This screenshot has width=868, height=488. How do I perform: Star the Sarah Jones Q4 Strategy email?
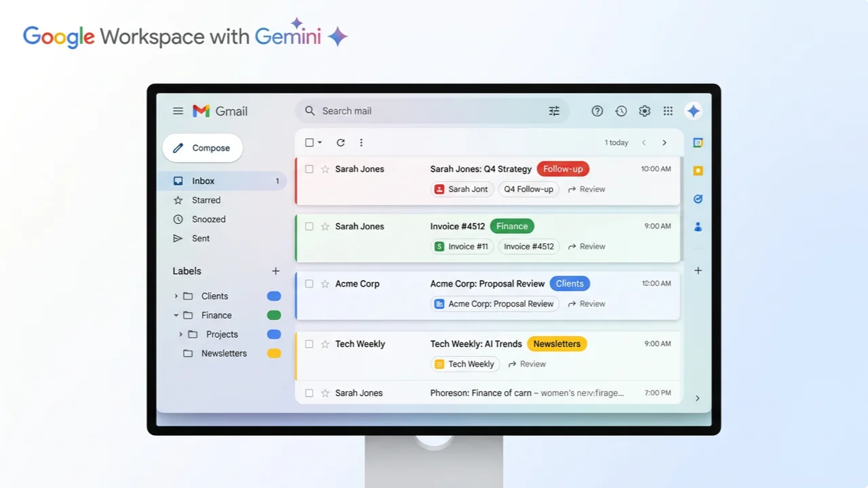pyautogui.click(x=325, y=169)
